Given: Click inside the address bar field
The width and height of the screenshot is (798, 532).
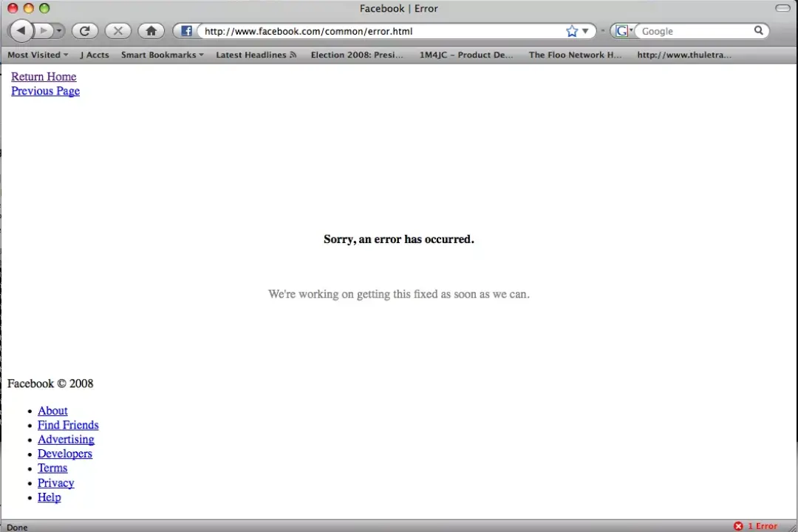Looking at the screenshot, I should pos(369,30).
